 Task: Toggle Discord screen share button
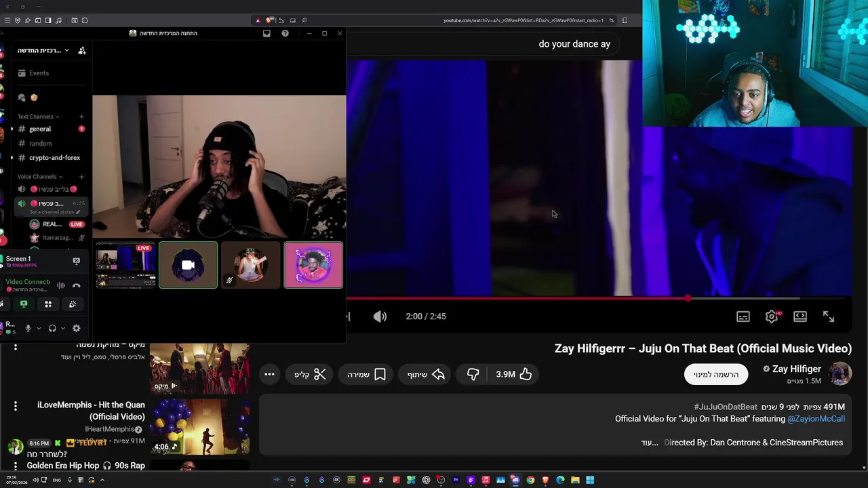pos(24,304)
